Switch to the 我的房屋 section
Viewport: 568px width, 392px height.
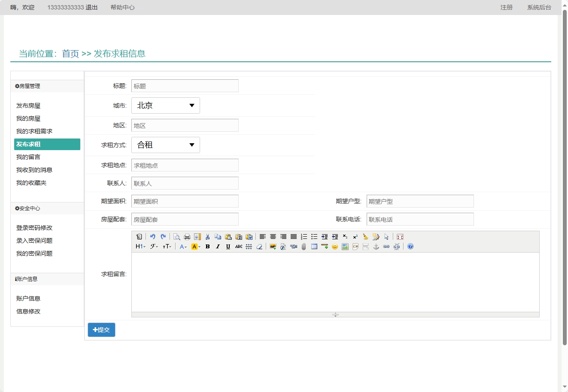(28, 118)
